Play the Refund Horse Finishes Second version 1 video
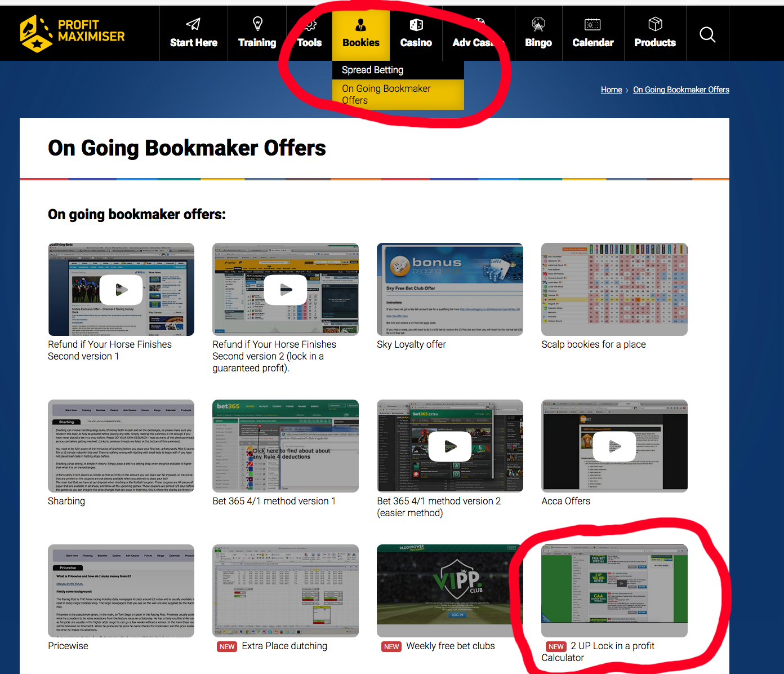This screenshot has width=784, height=674. [x=121, y=289]
